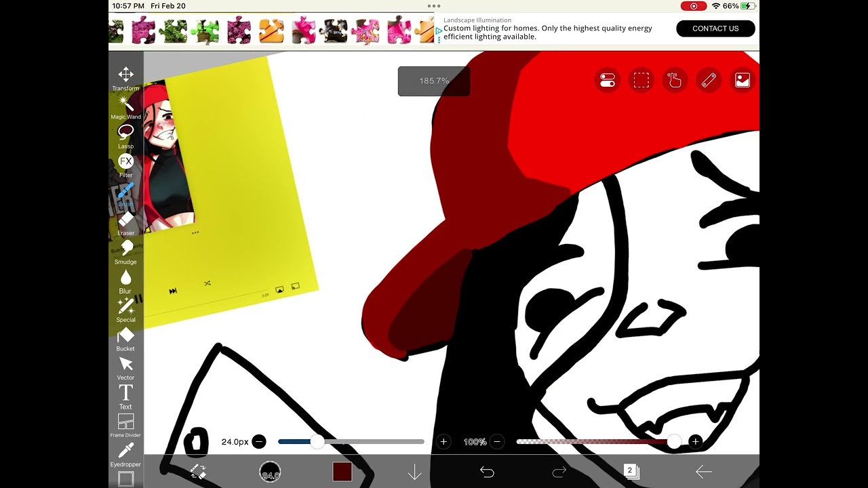
Task: Click the 100% opacity value
Action: [x=475, y=442]
